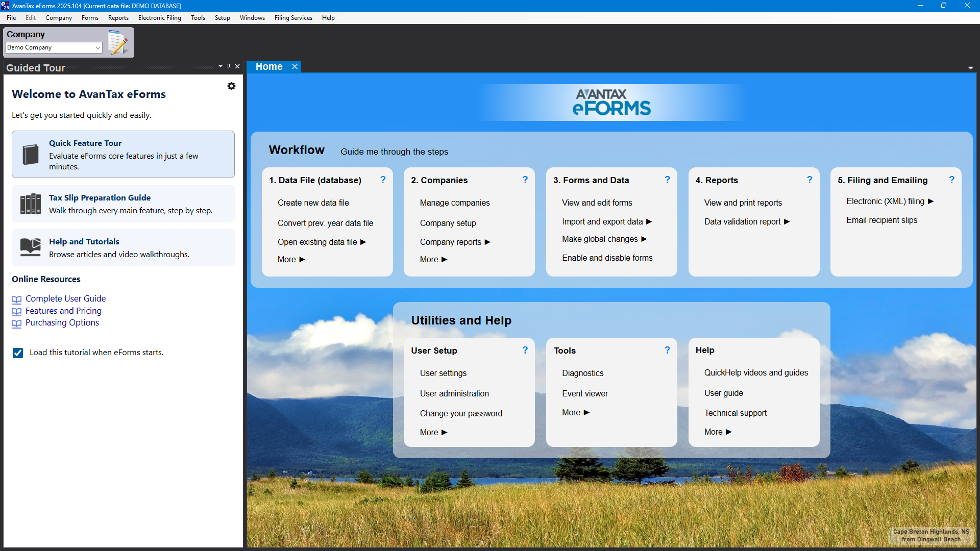Expand Open existing data file submenu
Screen dimensions: 980x551
point(363,242)
